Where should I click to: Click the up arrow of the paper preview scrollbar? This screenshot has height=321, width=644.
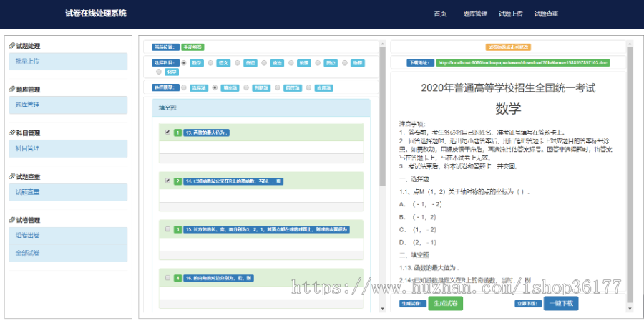(630, 44)
